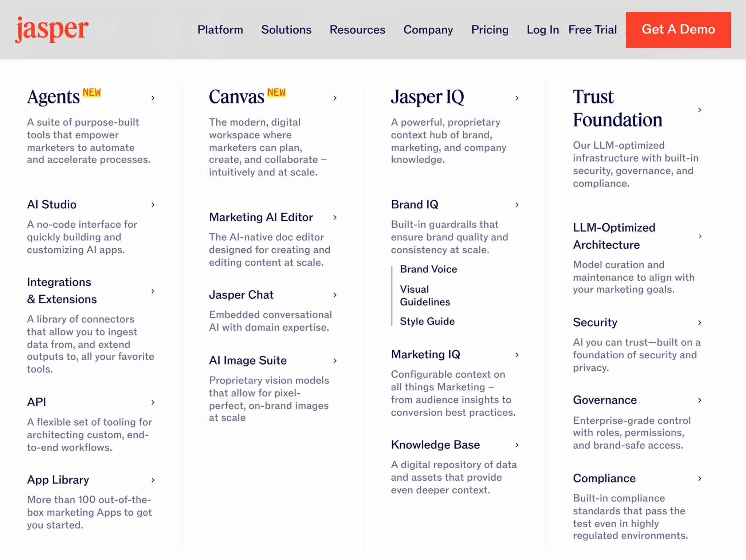Image resolution: width=746 pixels, height=560 pixels.
Task: Open AI Image Suite link
Action: [248, 360]
